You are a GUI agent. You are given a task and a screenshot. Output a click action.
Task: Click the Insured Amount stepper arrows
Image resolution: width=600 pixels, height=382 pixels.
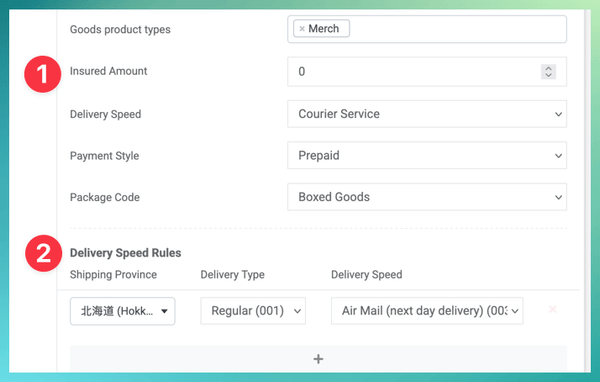(x=548, y=72)
